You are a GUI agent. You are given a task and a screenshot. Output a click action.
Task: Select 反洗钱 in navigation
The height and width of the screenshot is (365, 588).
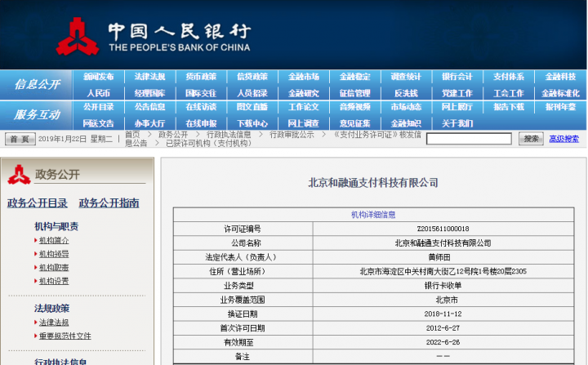pos(406,93)
